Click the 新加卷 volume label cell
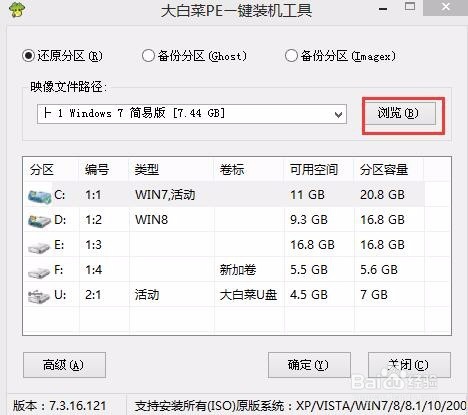 pos(238,270)
